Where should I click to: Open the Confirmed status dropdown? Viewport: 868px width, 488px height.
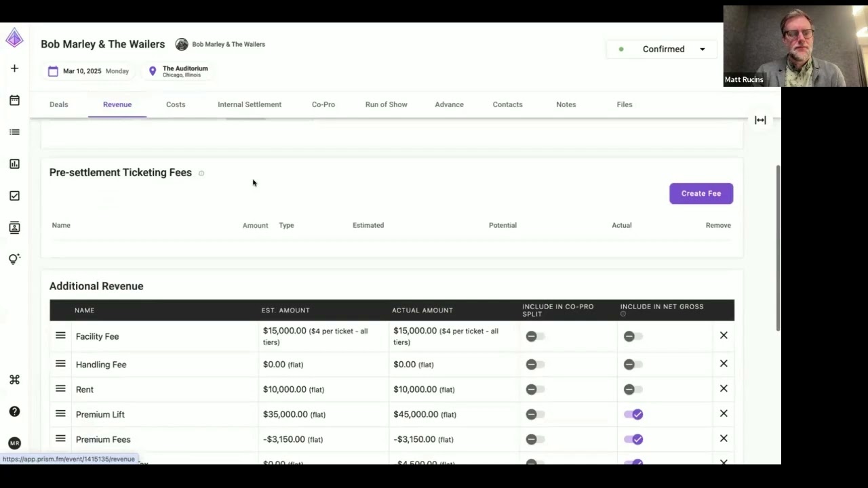pyautogui.click(x=662, y=49)
